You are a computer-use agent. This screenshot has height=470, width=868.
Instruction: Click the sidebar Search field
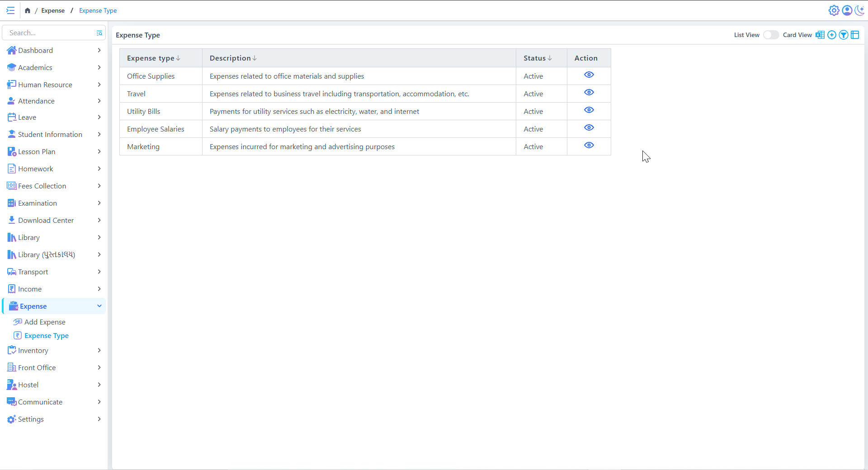click(50, 33)
